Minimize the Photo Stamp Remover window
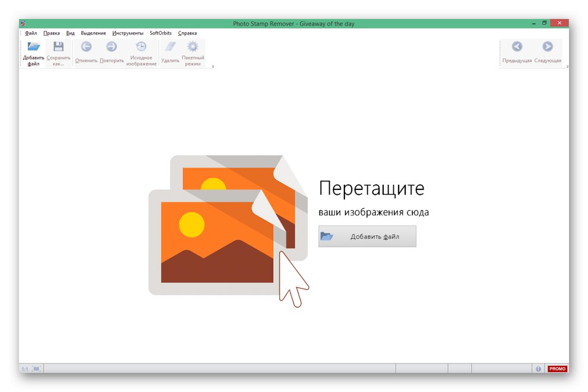 [x=533, y=23]
